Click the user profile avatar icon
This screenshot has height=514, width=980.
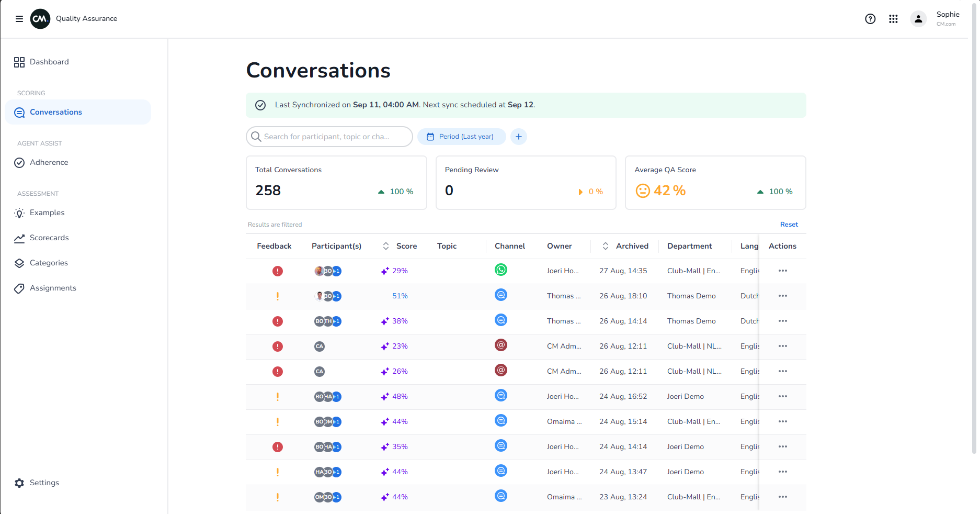click(x=918, y=19)
